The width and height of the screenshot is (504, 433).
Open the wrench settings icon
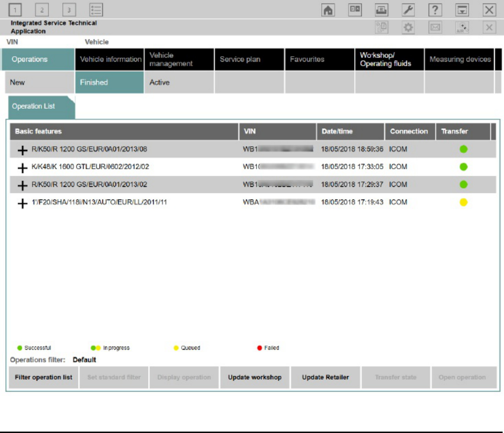coord(408,10)
